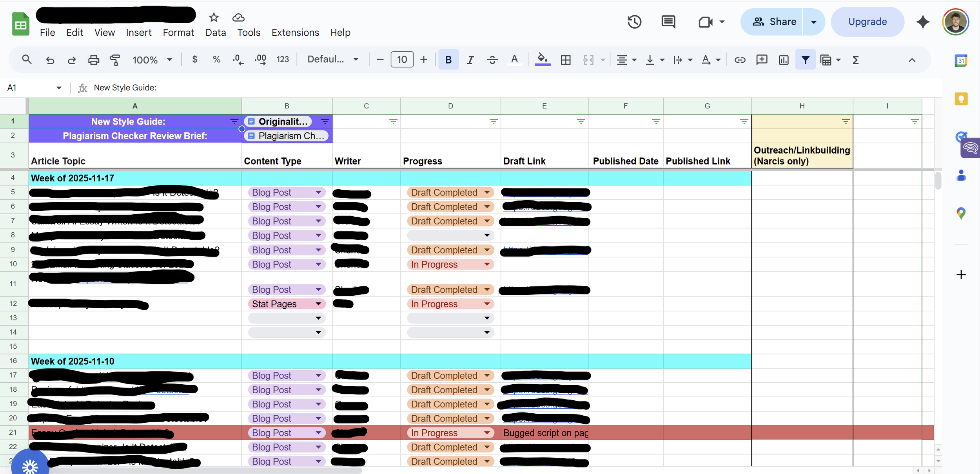Toggle bold formatting button
The height and width of the screenshot is (474, 980).
448,60
